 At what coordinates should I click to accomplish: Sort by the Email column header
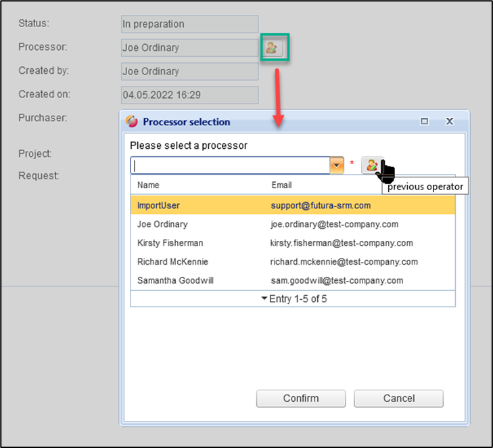(281, 185)
